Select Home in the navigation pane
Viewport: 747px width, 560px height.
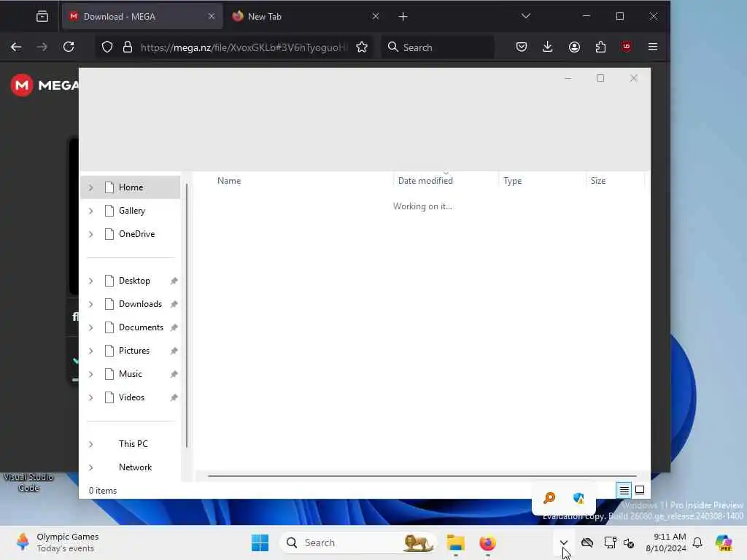131,187
